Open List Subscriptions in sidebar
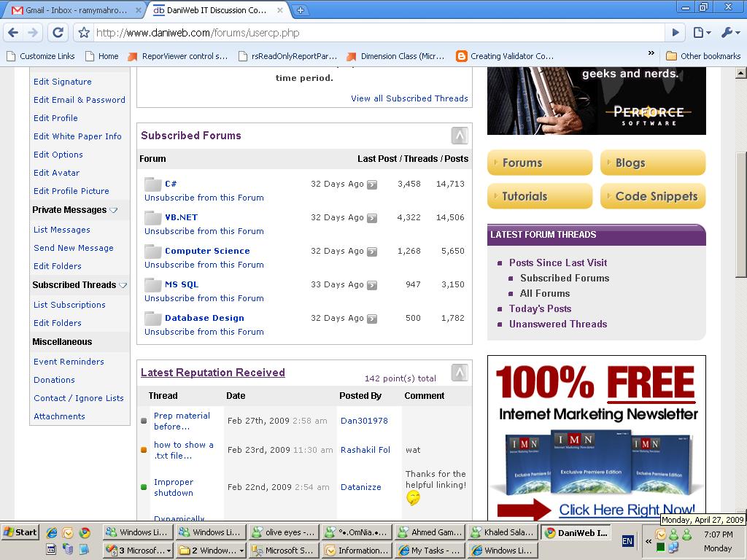The image size is (747, 560). (69, 304)
